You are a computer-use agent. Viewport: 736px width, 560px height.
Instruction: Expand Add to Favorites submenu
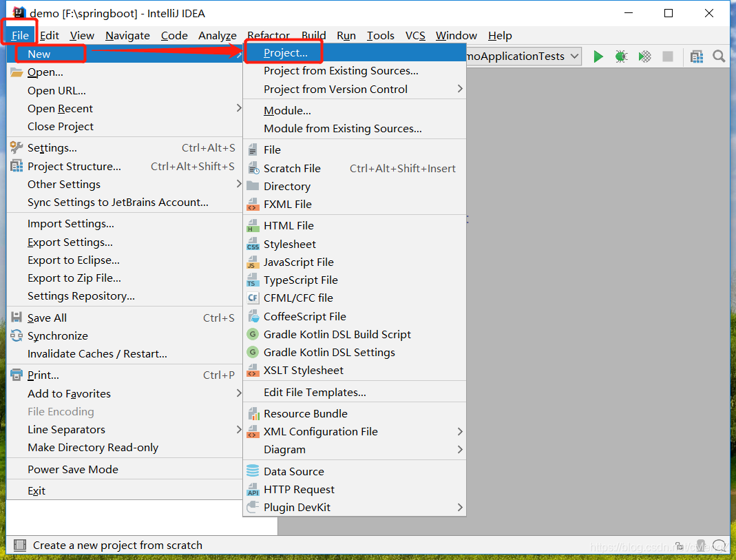238,393
